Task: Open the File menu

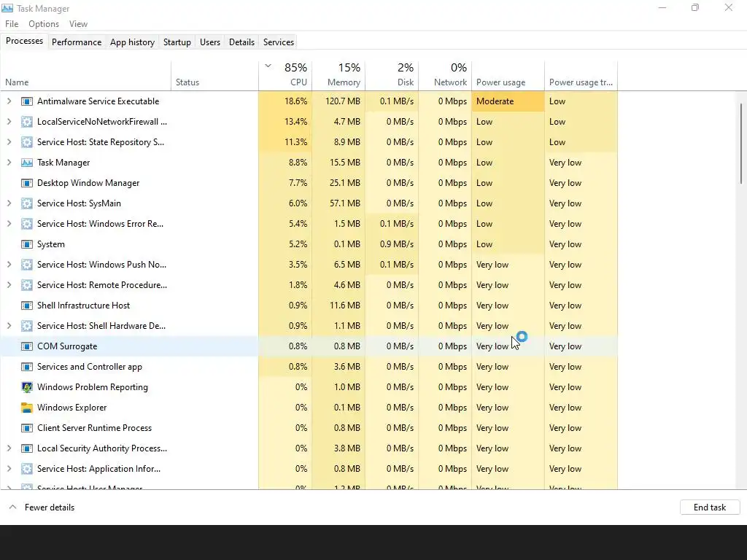Action: (12, 24)
